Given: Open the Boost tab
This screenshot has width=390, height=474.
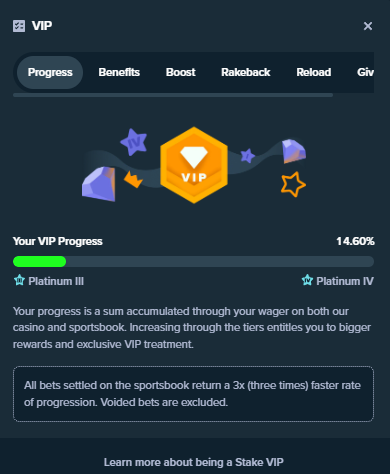Looking at the screenshot, I should [181, 72].
